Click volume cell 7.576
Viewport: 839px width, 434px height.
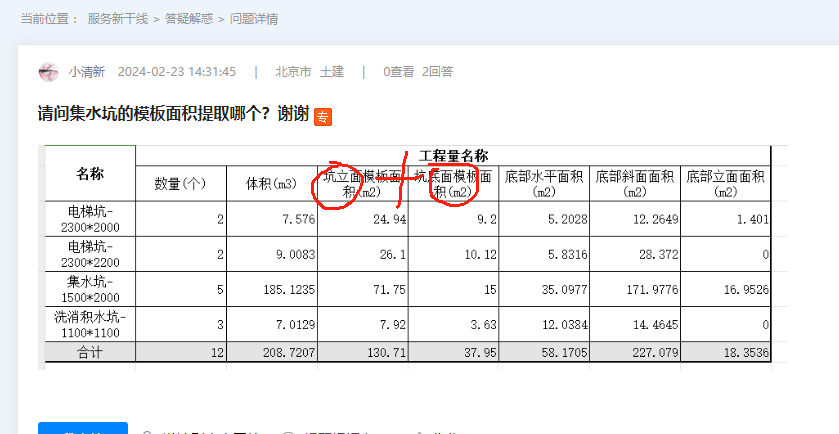[x=272, y=219]
